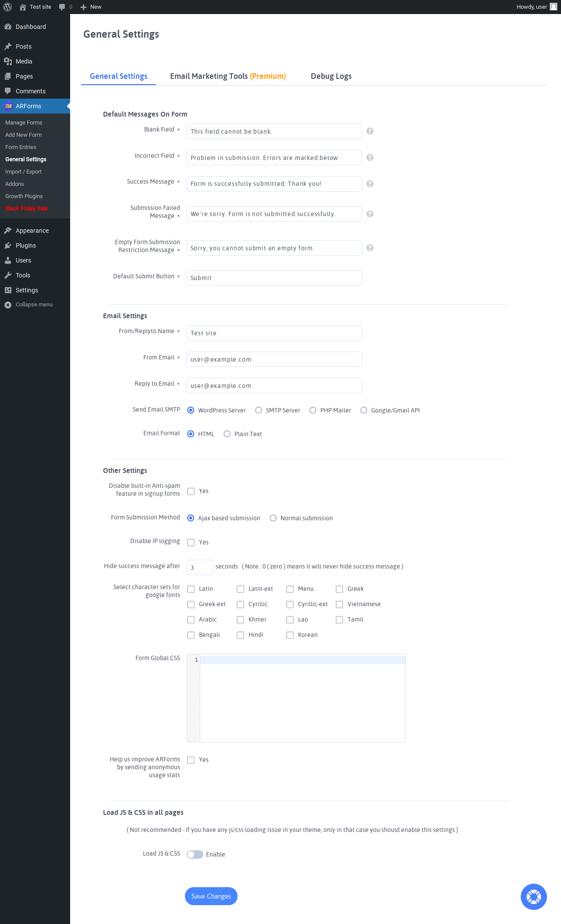
Task: Select SMTP Server radio option
Action: [259, 410]
